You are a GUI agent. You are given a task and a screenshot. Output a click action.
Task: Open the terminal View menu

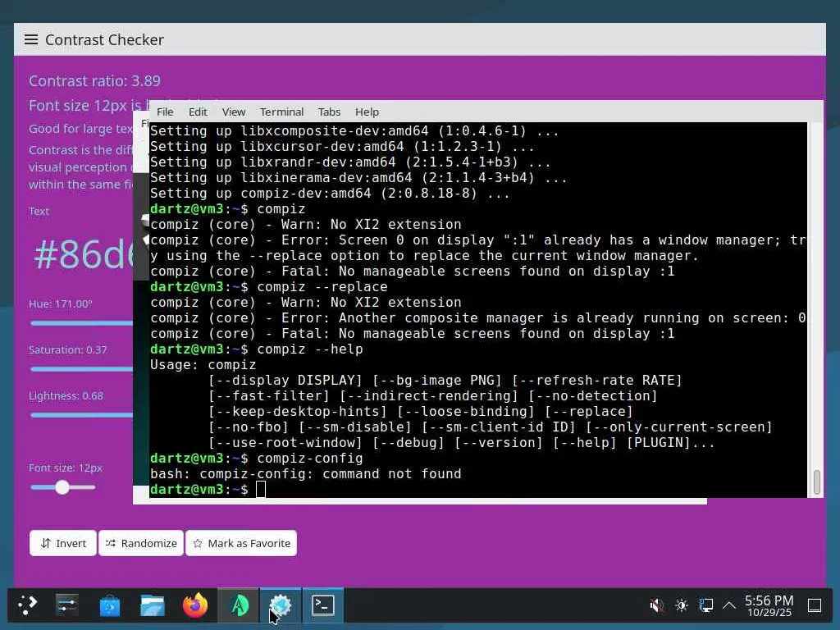click(234, 112)
